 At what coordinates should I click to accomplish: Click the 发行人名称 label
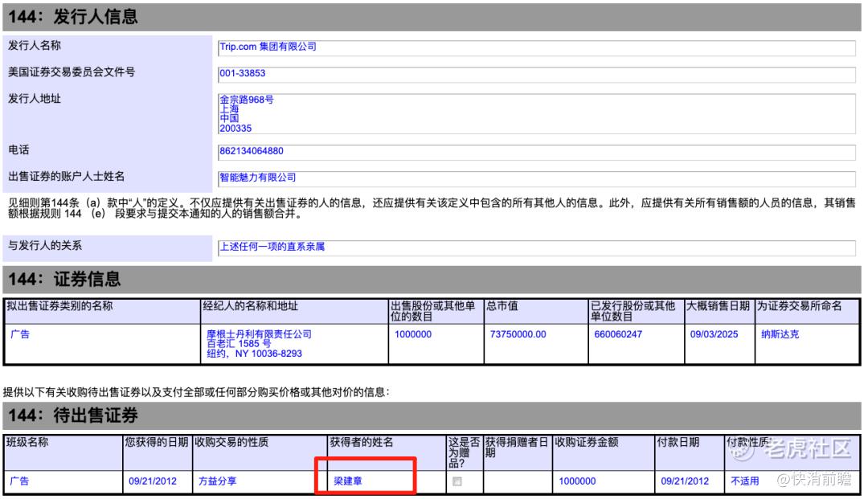click(35, 46)
